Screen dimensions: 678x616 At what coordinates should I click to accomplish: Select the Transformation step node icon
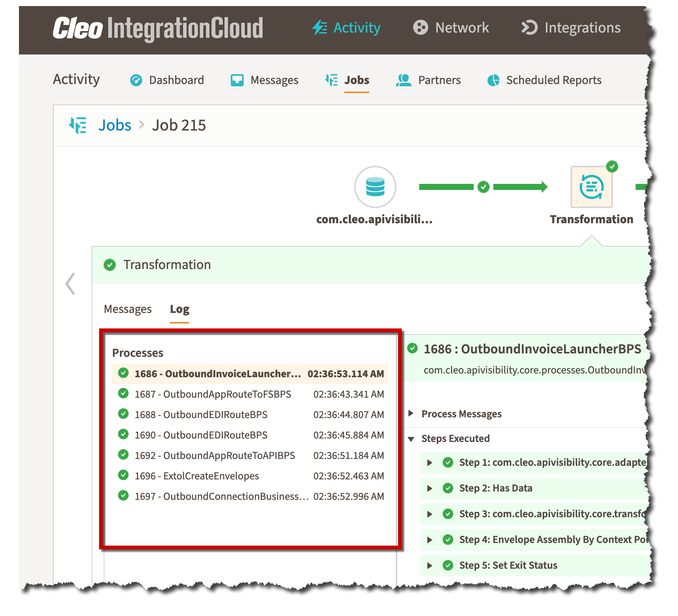(592, 187)
